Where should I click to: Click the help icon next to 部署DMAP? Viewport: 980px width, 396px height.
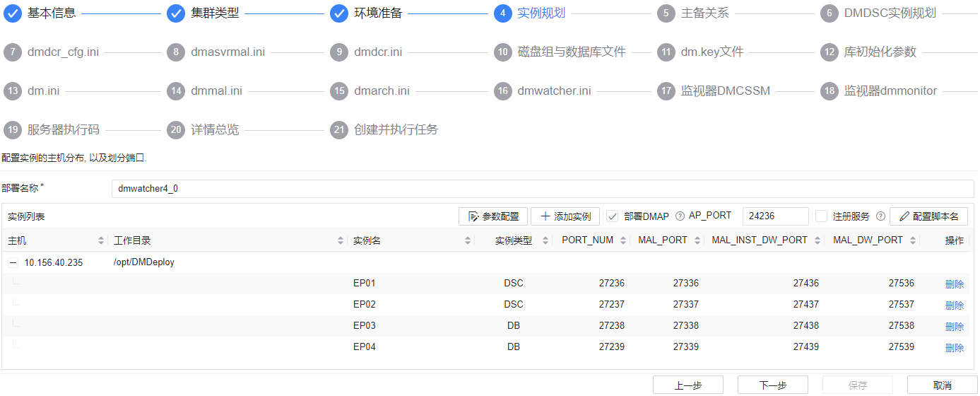[680, 216]
